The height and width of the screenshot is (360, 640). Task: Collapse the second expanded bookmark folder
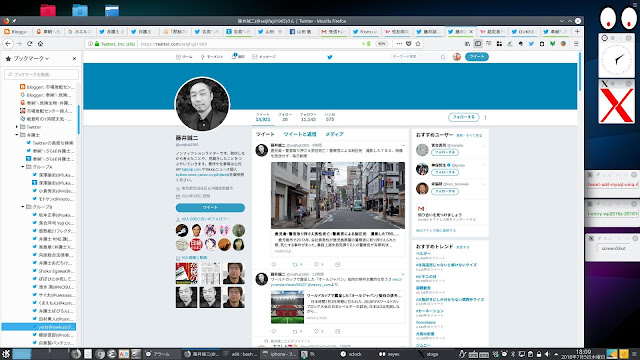click(x=17, y=135)
